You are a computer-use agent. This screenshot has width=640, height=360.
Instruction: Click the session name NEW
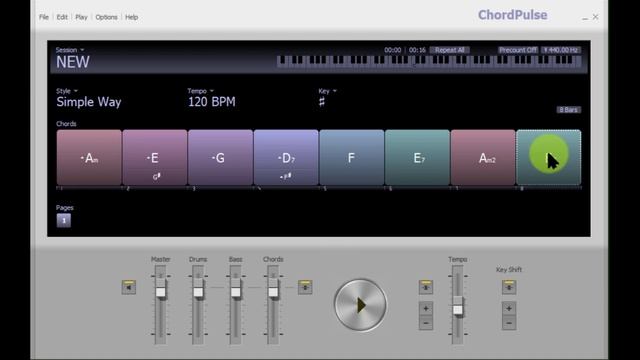coord(73,62)
